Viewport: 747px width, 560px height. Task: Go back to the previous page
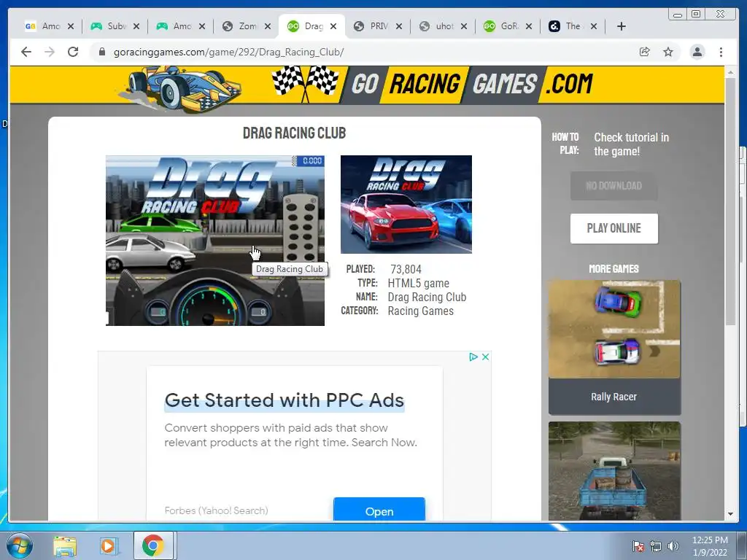tap(26, 52)
